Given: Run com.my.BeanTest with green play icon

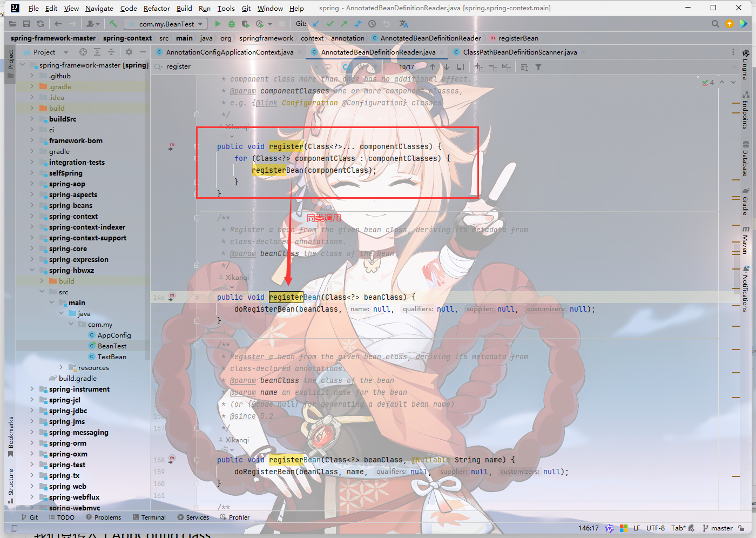Looking at the screenshot, I should (x=218, y=24).
